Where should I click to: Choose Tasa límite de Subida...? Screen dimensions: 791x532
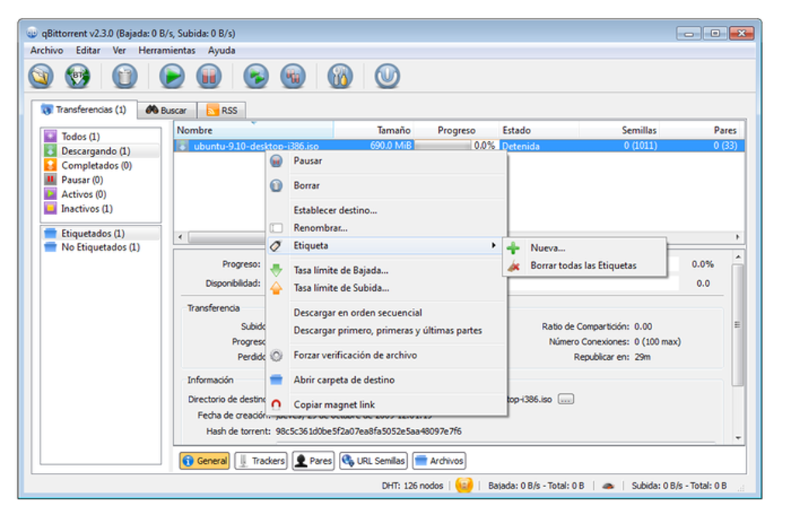pos(386,288)
